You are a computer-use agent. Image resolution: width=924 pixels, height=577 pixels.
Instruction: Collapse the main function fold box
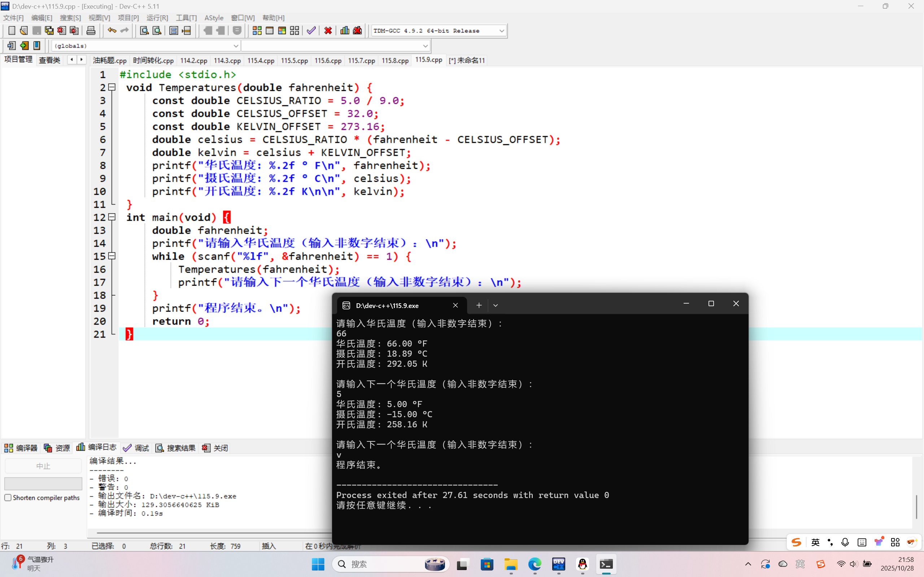point(112,217)
